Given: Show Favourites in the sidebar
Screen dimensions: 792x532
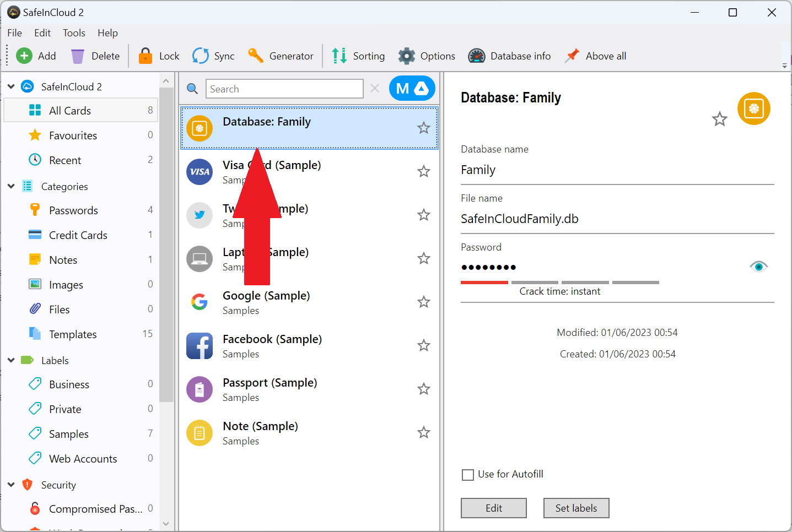Looking at the screenshot, I should coord(81,135).
